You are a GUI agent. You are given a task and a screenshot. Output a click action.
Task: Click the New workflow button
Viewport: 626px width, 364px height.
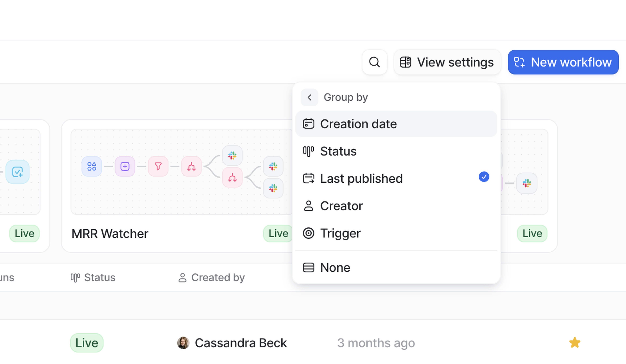coord(563,62)
